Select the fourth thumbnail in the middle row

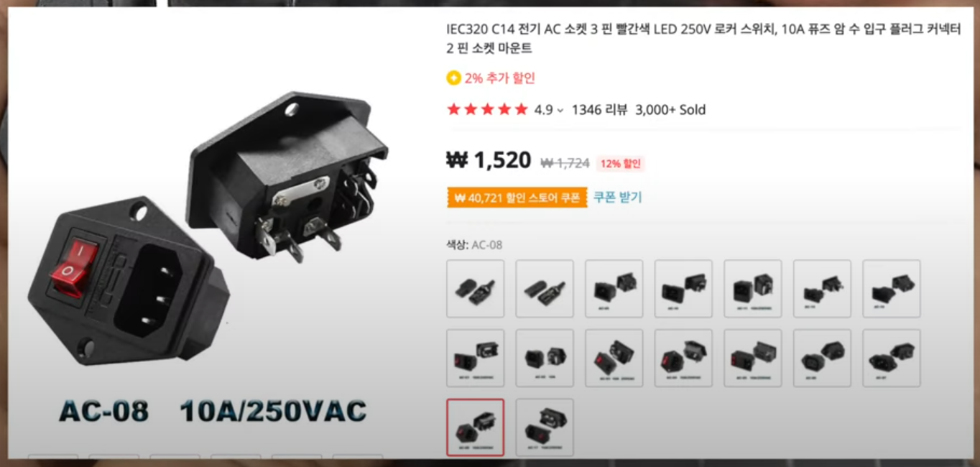[x=683, y=358]
